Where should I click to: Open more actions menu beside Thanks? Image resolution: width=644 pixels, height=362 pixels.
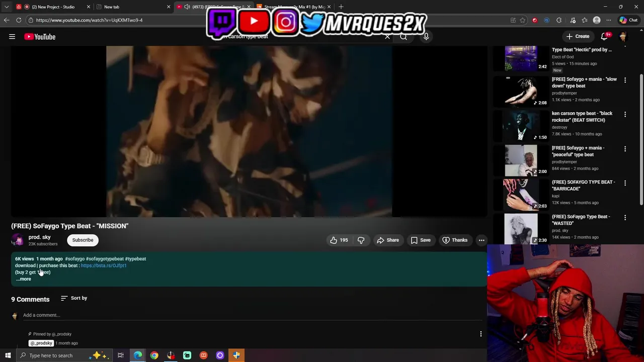tap(481, 240)
